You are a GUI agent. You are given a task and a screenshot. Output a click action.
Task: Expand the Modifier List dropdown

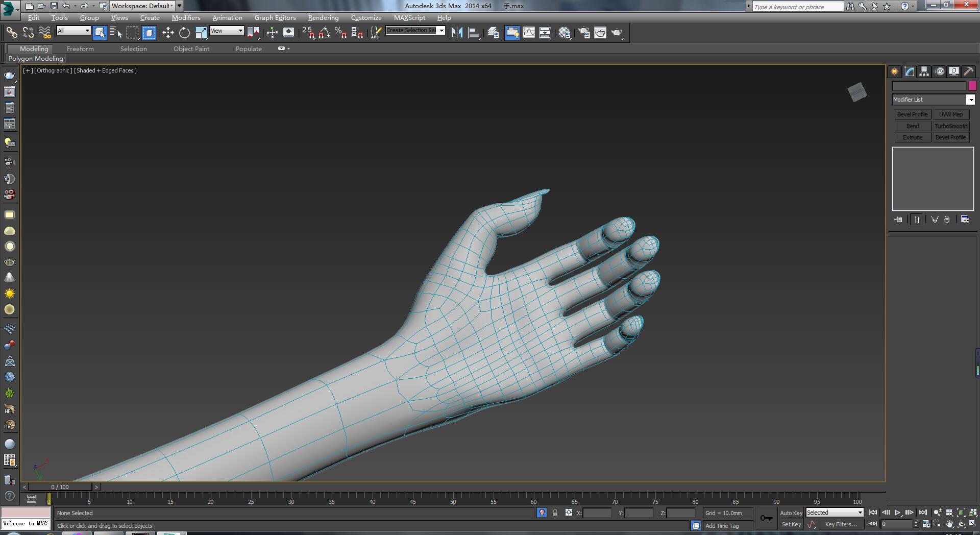pos(970,100)
